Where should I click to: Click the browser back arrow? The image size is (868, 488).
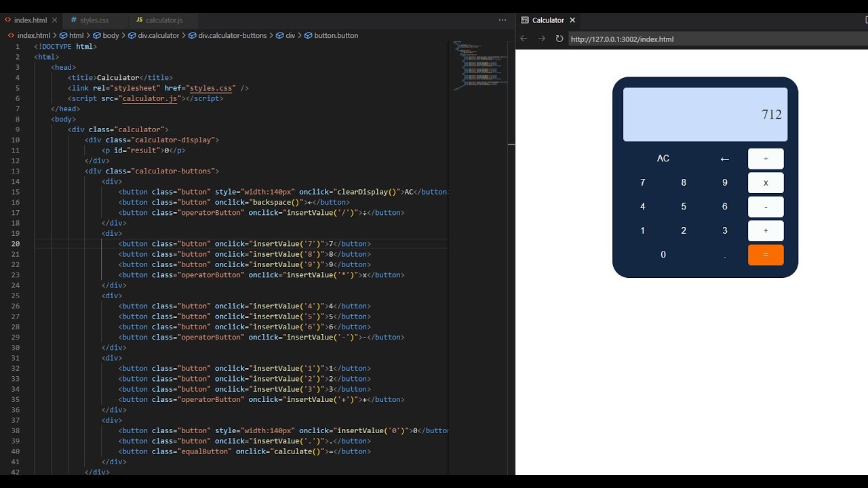pos(524,39)
